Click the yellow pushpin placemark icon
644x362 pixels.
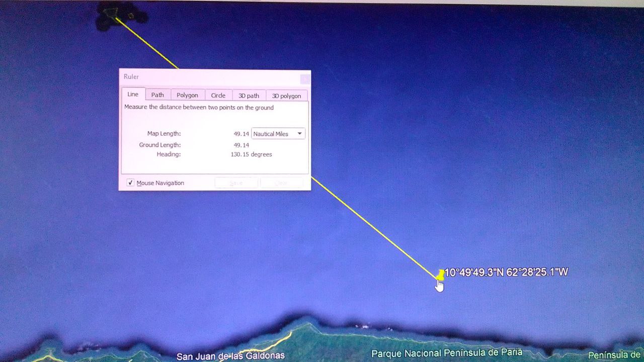pos(441,275)
